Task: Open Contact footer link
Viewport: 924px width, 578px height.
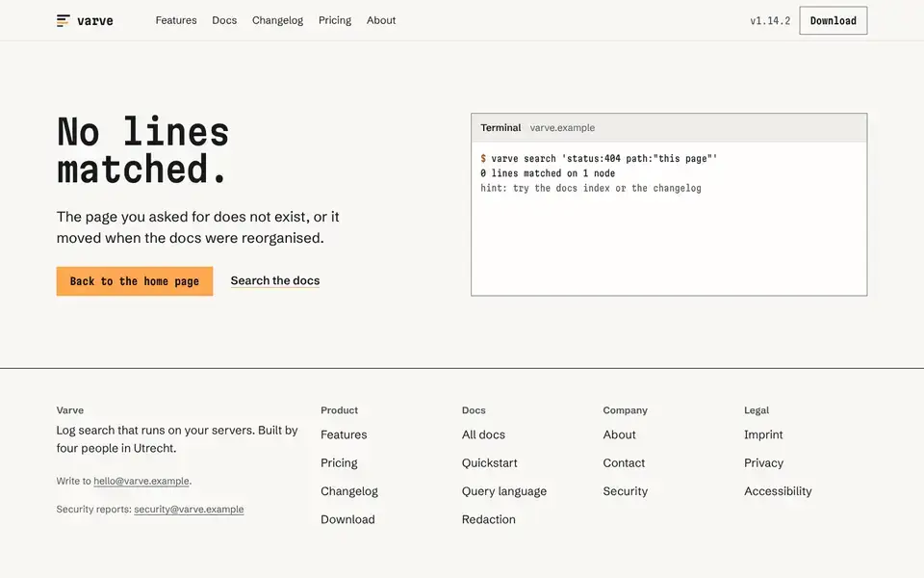Action: [x=624, y=463]
